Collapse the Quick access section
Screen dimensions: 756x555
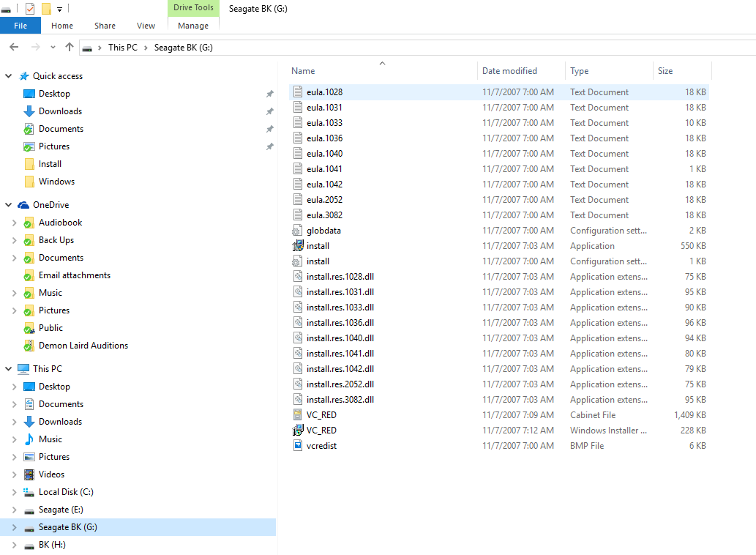pos(8,76)
